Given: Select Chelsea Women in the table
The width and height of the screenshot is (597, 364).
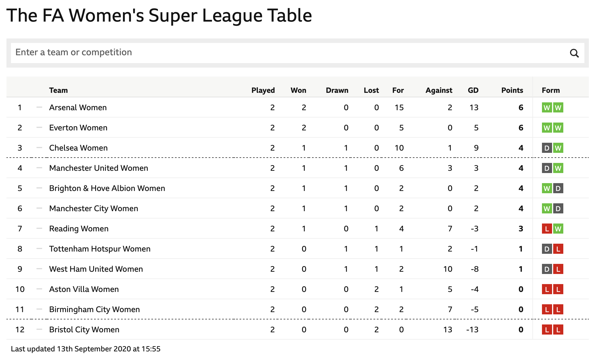Looking at the screenshot, I should coord(78,148).
